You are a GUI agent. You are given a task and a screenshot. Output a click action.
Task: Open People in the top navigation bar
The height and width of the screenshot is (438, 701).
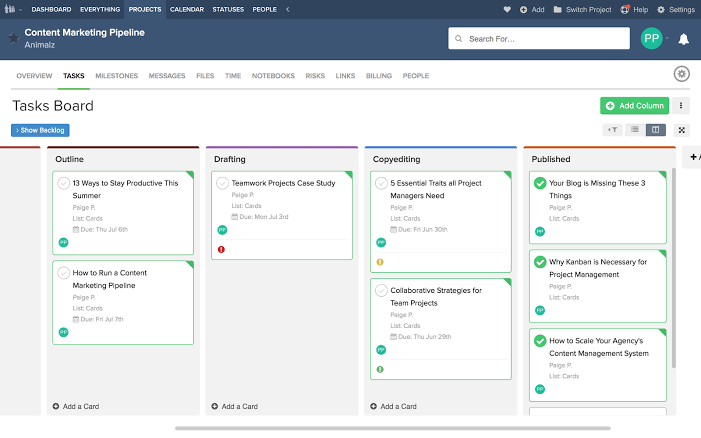pos(265,9)
